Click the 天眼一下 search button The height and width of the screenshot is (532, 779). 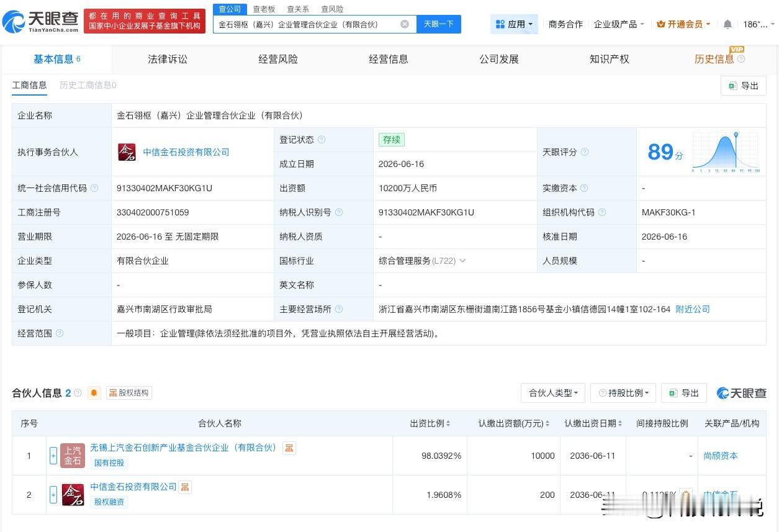click(x=439, y=24)
